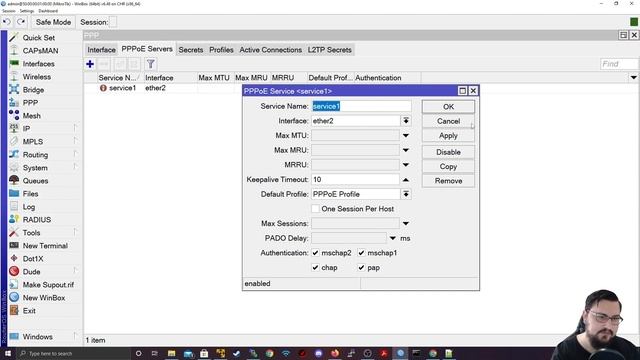This screenshot has height=360, width=640.
Task: Open Queues from the sidebar
Action: click(35, 181)
